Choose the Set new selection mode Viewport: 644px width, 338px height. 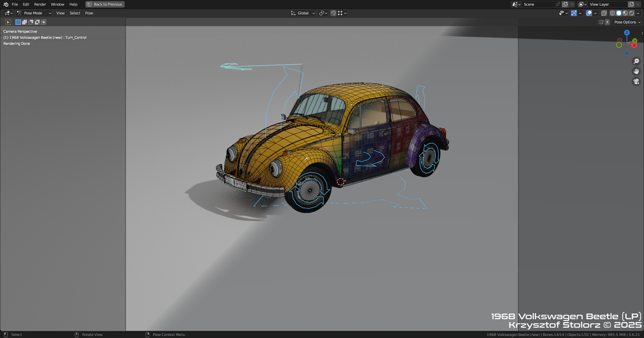point(18,22)
